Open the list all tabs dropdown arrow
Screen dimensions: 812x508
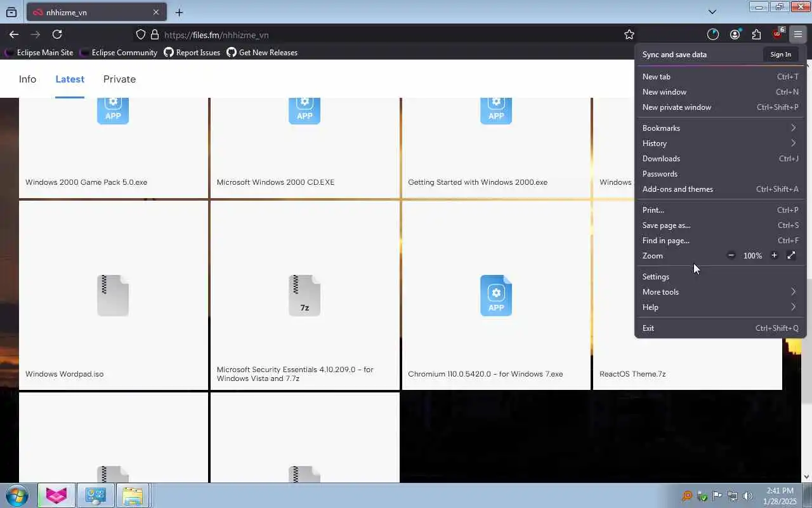[x=712, y=11]
